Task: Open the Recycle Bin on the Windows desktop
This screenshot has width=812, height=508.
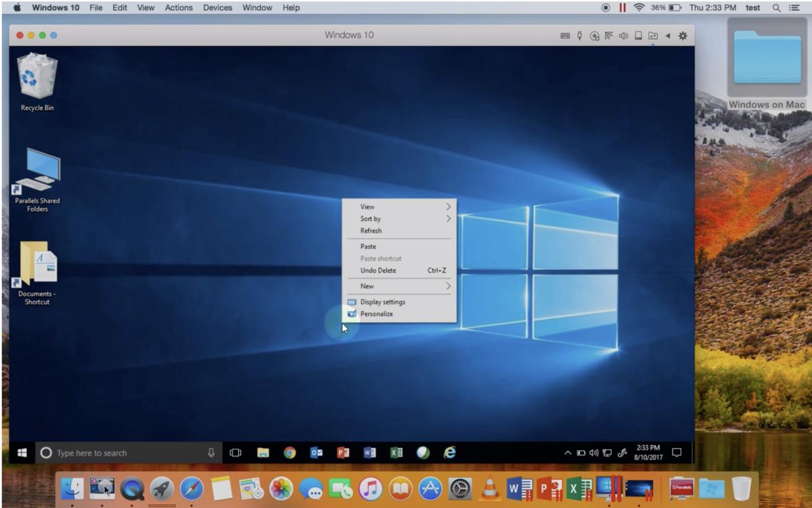Action: tap(37, 83)
